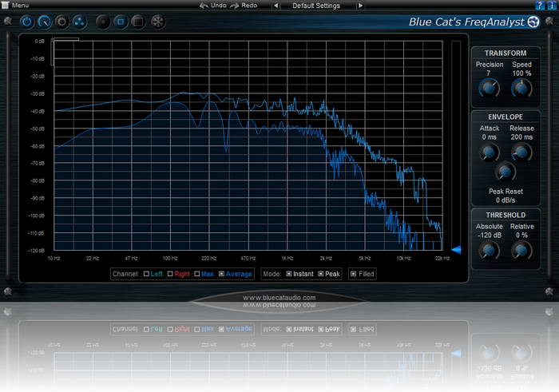Click the Redo arrow
The width and height of the screenshot is (559, 392).
[234, 6]
